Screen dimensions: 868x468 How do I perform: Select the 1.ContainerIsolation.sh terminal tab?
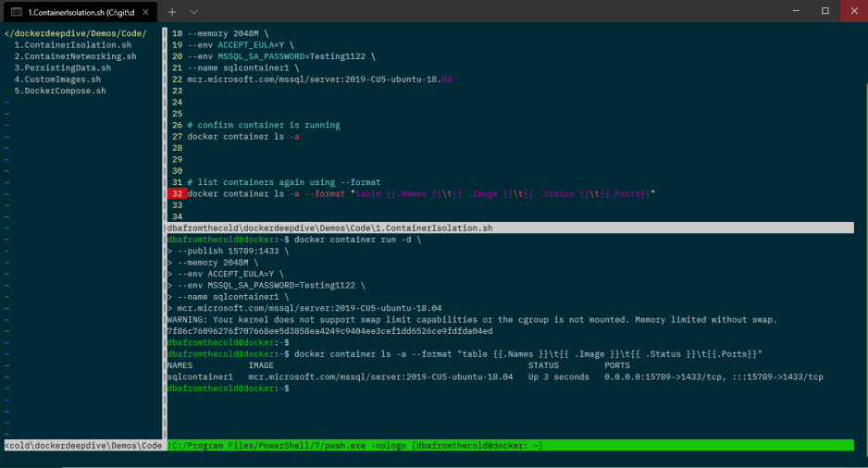pyautogui.click(x=79, y=11)
